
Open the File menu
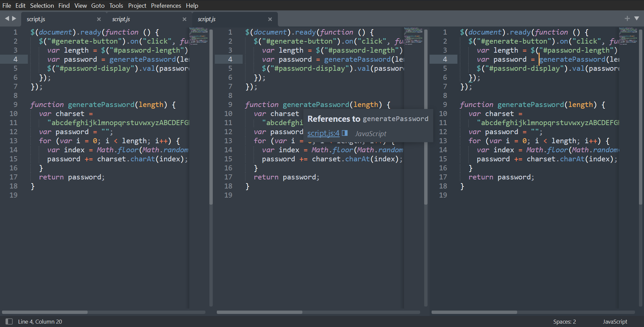pos(6,5)
